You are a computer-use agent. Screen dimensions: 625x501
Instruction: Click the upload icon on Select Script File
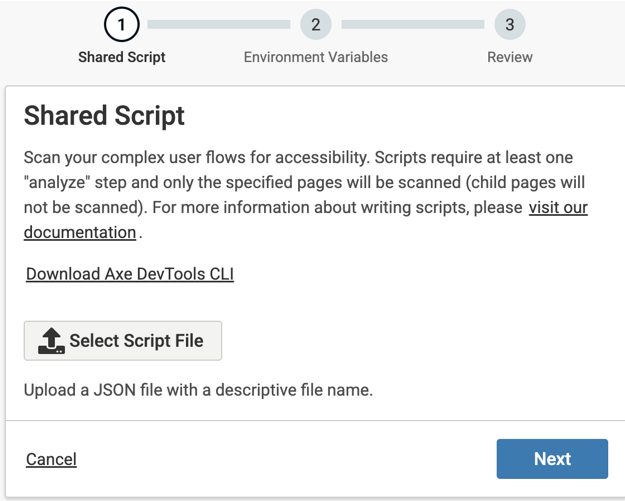tap(51, 341)
